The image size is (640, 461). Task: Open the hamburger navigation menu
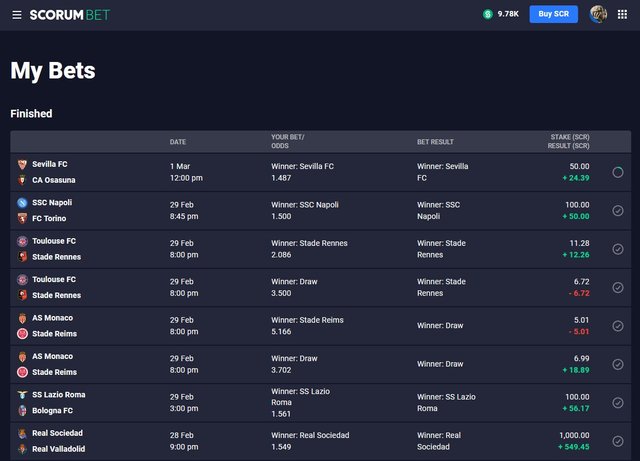point(17,15)
